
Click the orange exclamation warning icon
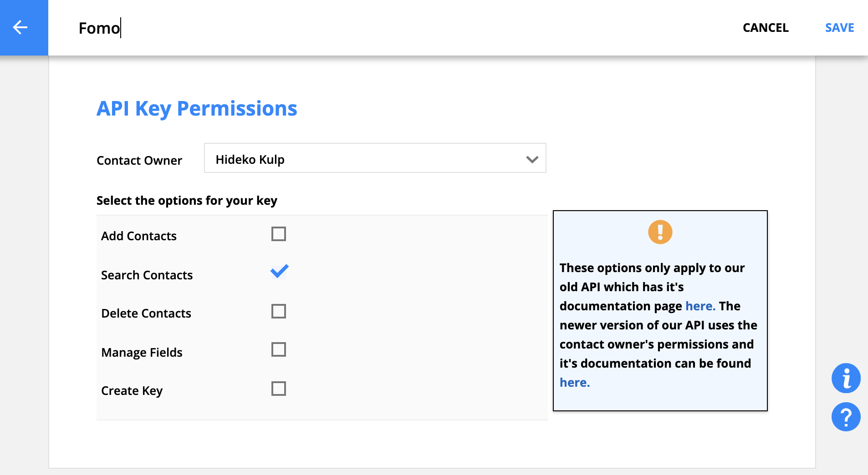point(660,232)
